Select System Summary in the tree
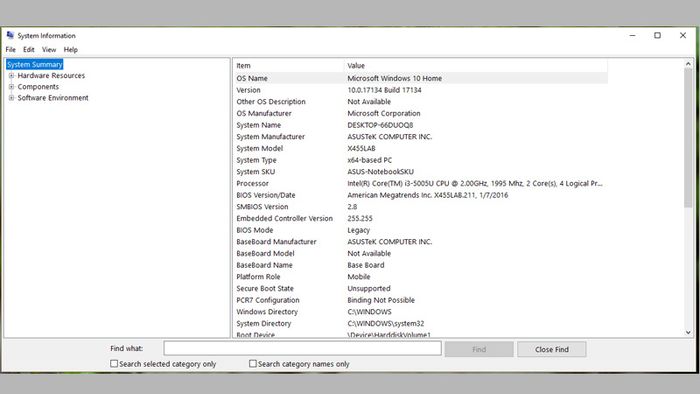Viewport: 700px width, 394px height. [x=35, y=65]
